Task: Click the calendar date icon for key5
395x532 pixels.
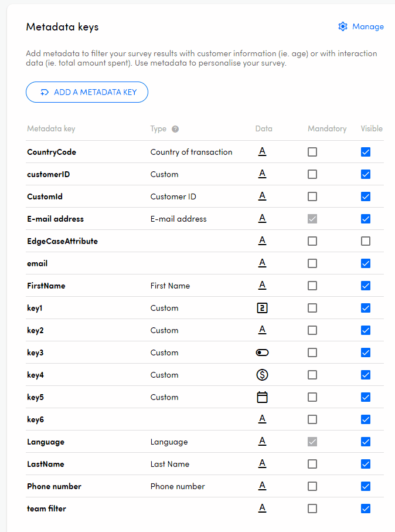Action: point(262,397)
